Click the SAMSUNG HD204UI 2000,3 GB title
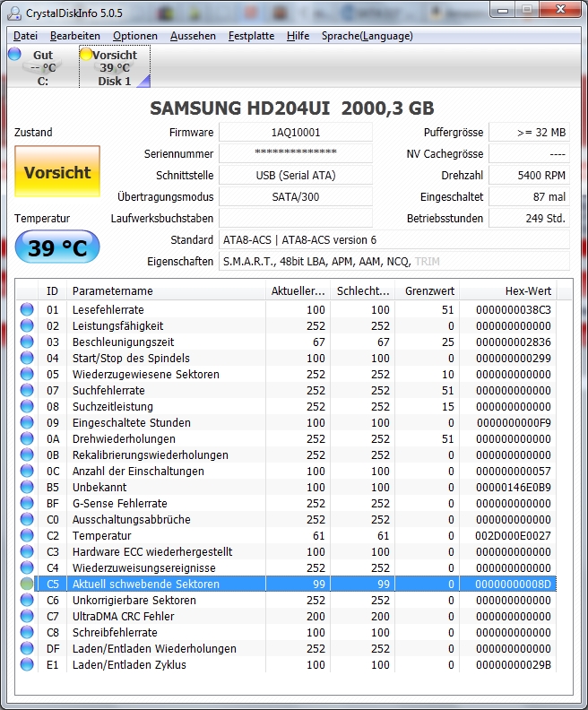588x710 pixels. point(292,108)
